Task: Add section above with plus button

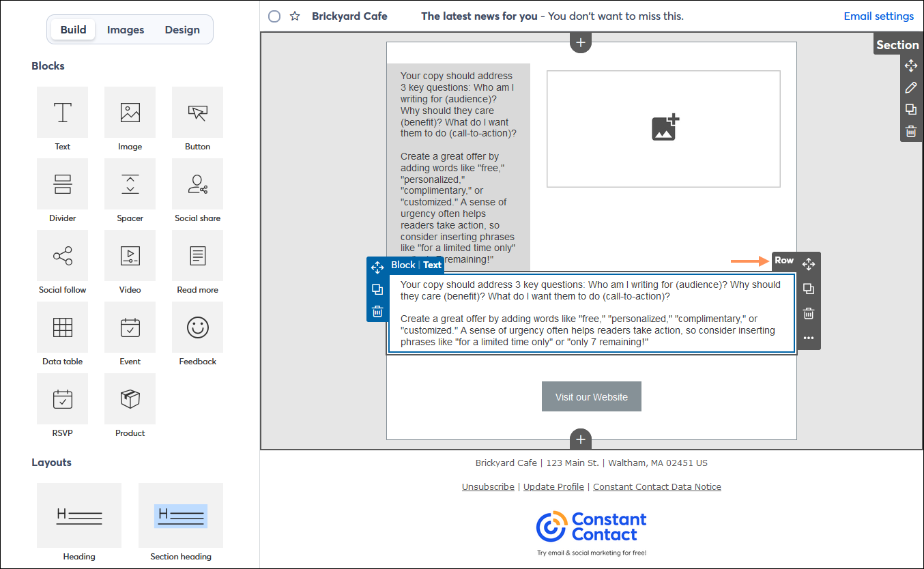Action: [x=581, y=42]
